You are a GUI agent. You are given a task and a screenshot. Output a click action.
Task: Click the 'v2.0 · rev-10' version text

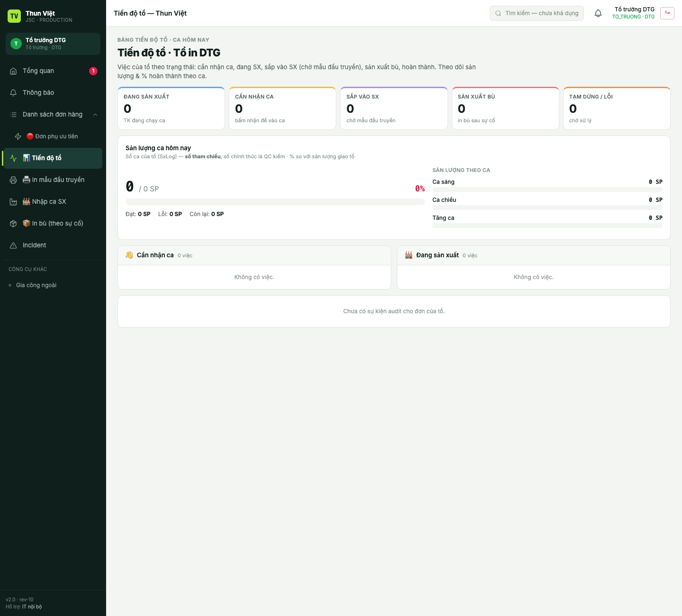19,599
